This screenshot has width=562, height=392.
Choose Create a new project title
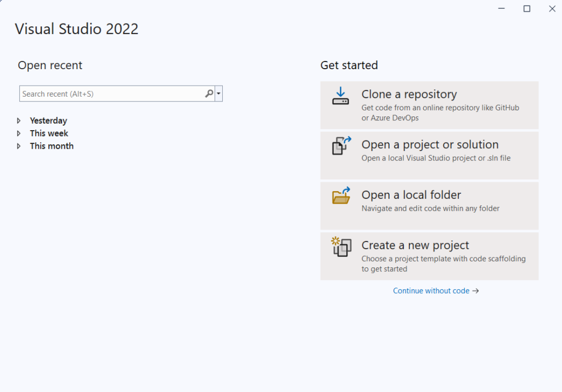pyautogui.click(x=415, y=245)
